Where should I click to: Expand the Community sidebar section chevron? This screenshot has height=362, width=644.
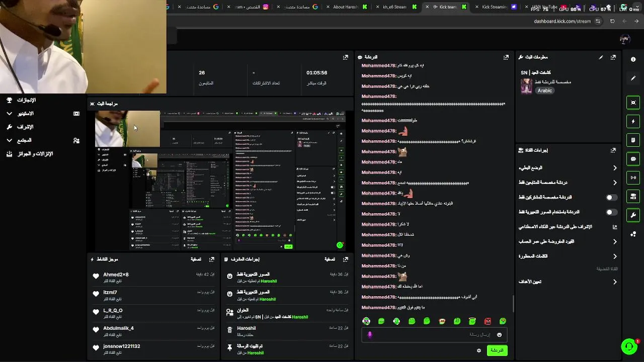coord(9,140)
